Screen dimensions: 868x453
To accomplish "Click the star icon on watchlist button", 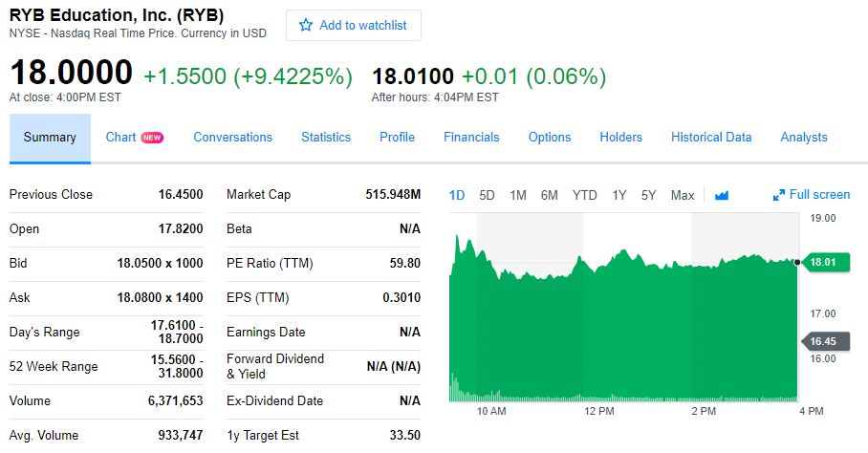I will coord(306,26).
